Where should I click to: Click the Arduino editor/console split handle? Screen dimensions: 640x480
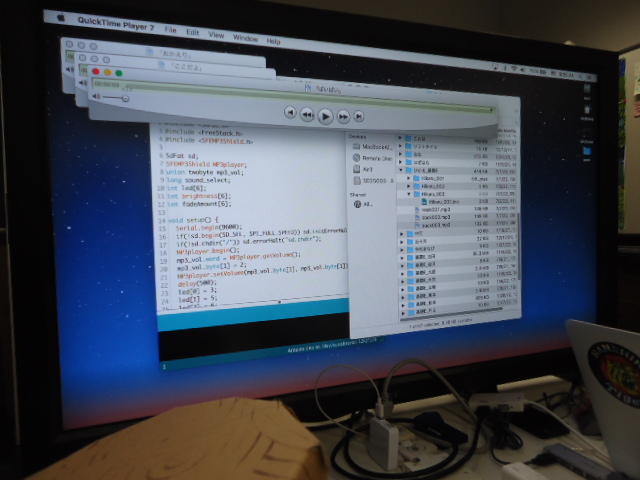coord(279,302)
